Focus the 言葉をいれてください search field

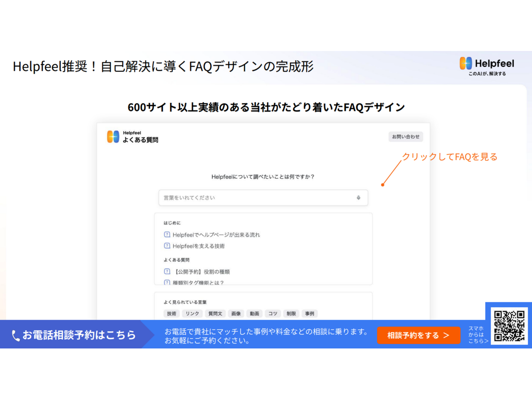coord(257,198)
